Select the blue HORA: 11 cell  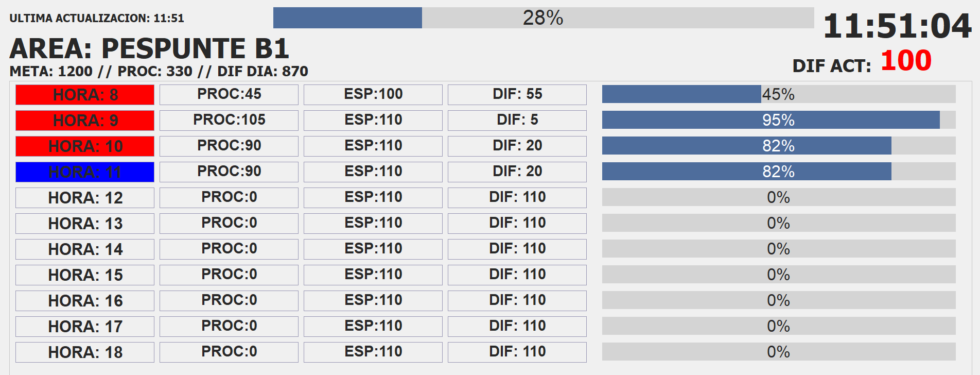pos(85,172)
